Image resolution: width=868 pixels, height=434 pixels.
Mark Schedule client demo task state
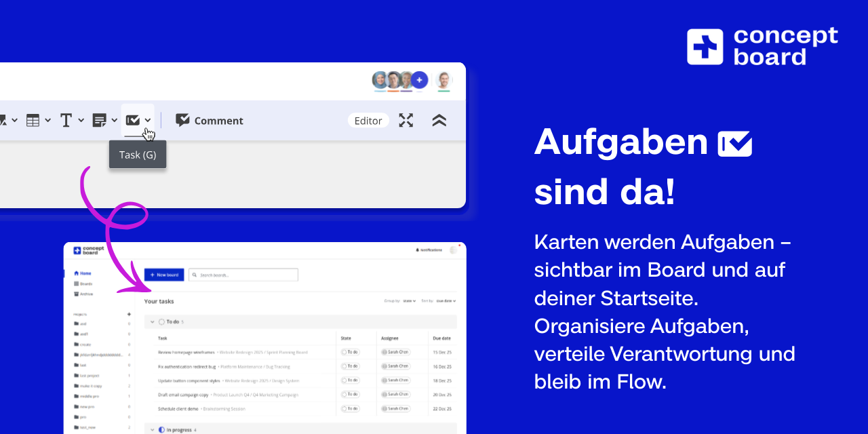coord(350,409)
